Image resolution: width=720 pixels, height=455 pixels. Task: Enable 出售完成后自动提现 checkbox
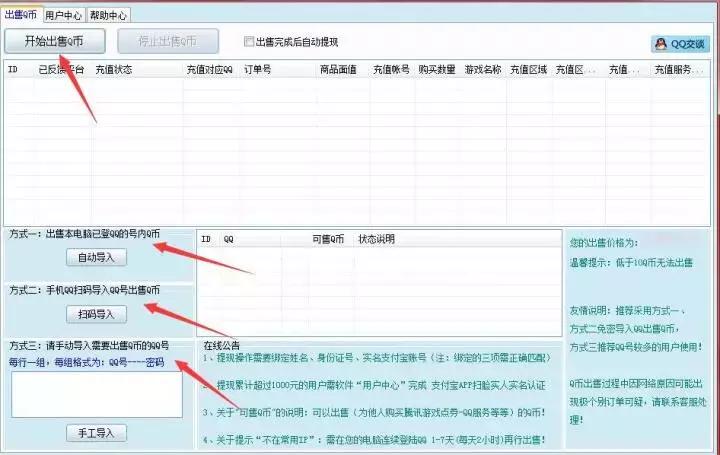point(248,42)
